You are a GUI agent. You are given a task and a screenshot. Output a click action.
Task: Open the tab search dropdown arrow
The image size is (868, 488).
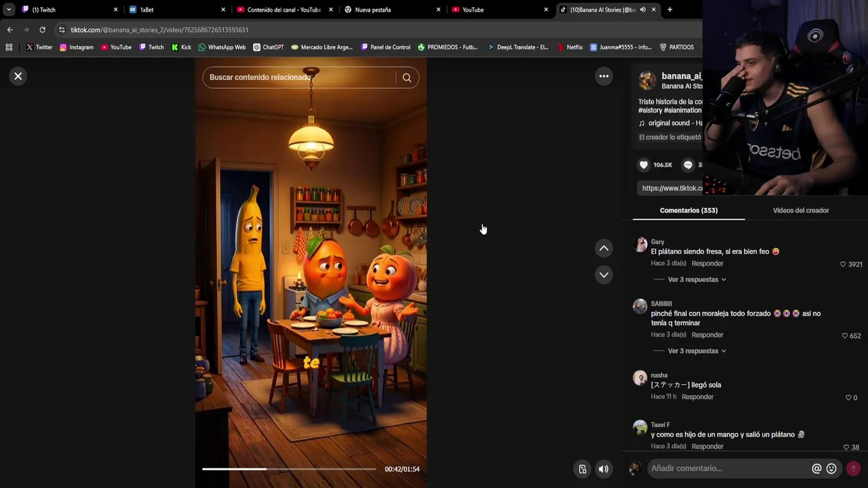click(x=9, y=9)
